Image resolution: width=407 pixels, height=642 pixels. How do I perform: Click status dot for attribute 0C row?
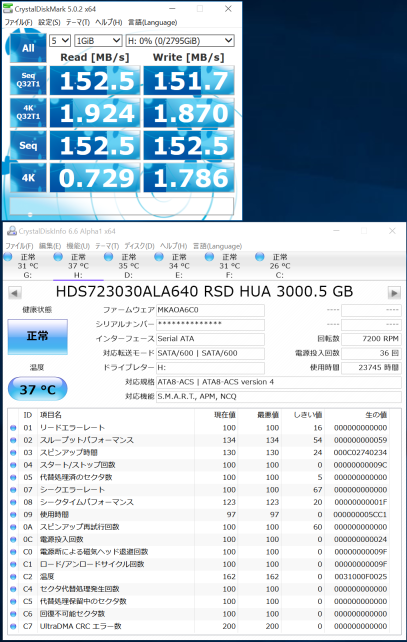pyautogui.click(x=13, y=540)
